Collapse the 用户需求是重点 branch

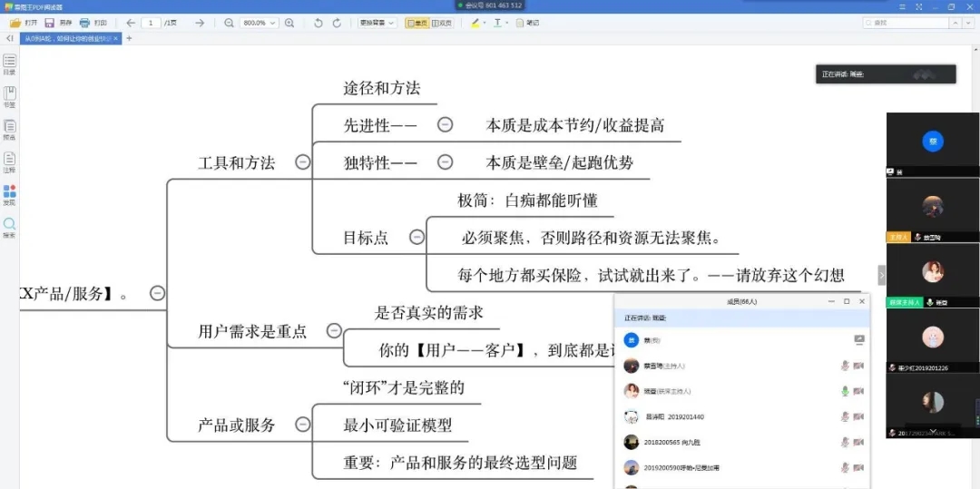334,330
